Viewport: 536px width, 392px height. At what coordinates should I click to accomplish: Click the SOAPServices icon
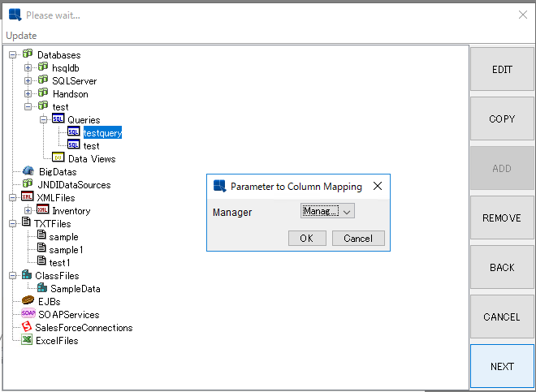pos(28,314)
